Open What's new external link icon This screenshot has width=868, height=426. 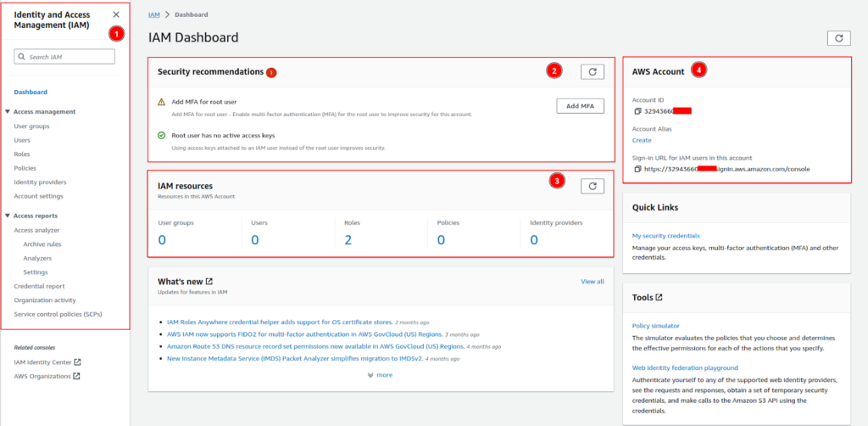[x=209, y=282]
